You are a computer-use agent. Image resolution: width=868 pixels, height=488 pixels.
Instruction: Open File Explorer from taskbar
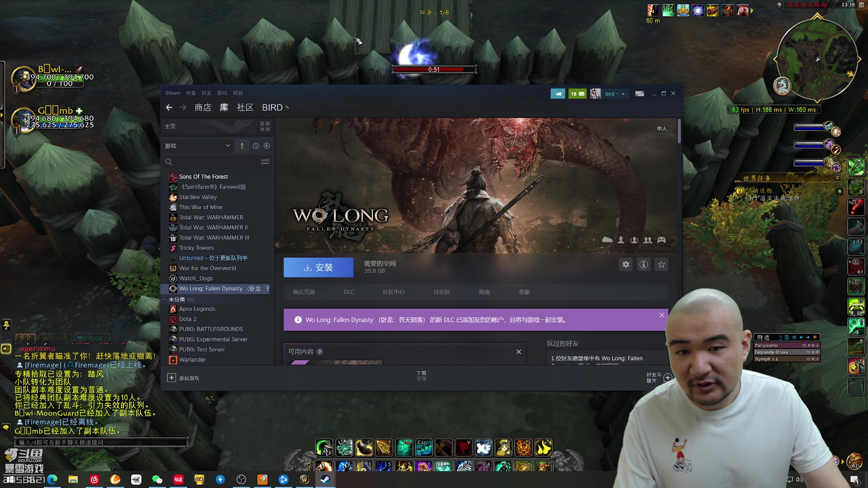pos(73,479)
